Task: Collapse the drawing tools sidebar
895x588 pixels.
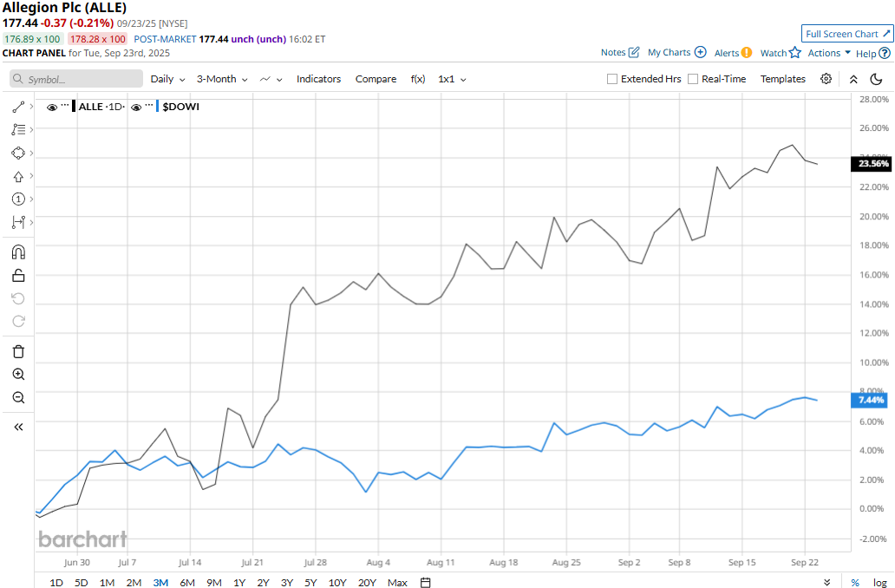Action: (18, 427)
